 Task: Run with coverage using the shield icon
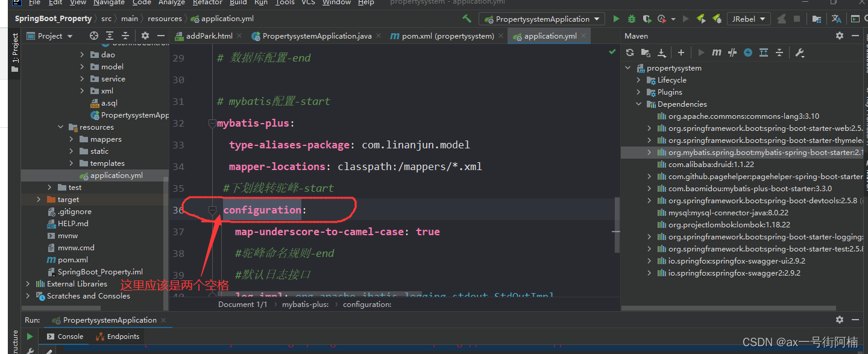647,19
